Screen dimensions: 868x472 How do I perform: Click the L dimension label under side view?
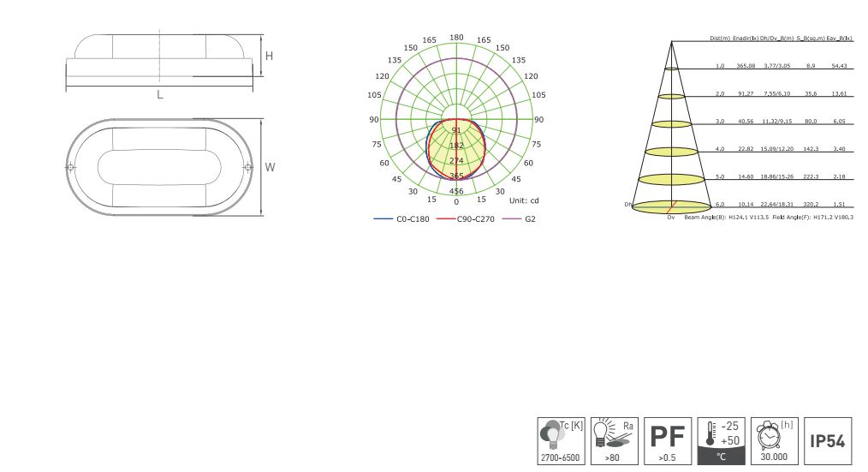coord(160,95)
